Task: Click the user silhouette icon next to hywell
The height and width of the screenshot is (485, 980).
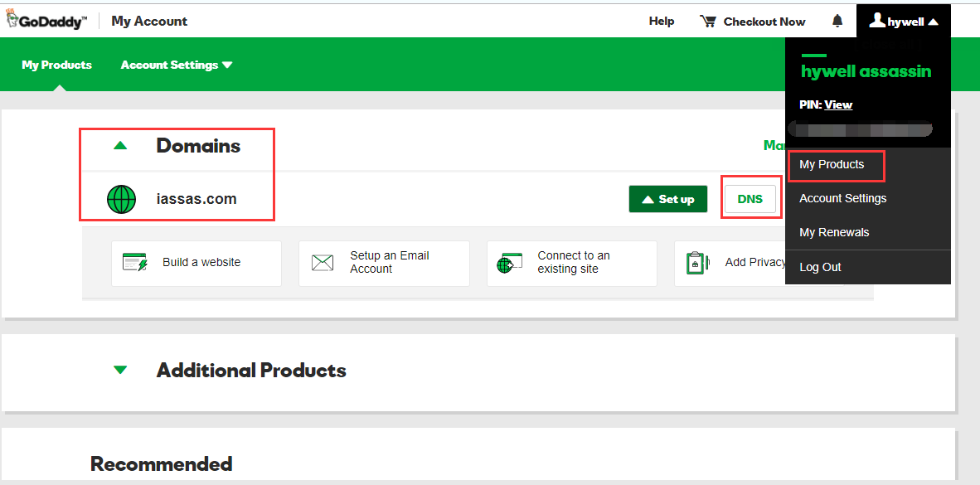Action: (876, 20)
